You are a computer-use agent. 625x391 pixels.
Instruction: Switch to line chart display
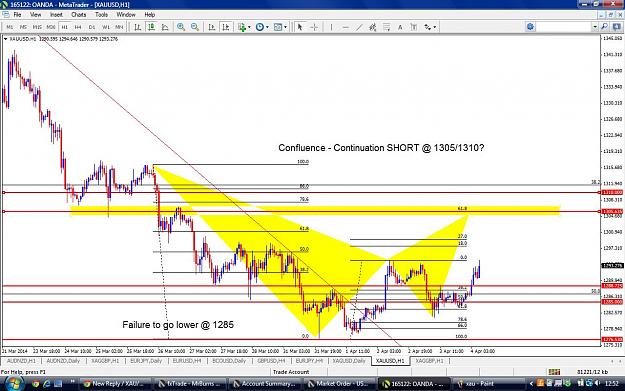click(165, 27)
